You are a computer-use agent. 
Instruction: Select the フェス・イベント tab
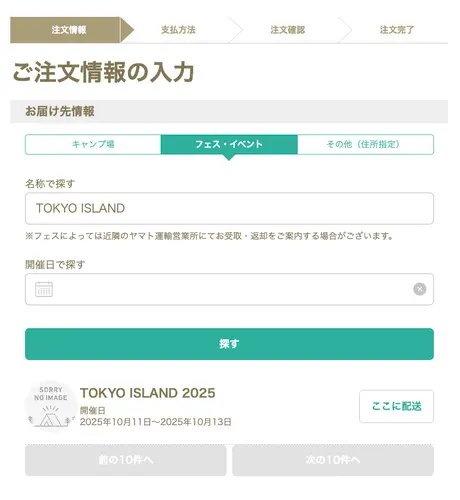click(x=229, y=144)
